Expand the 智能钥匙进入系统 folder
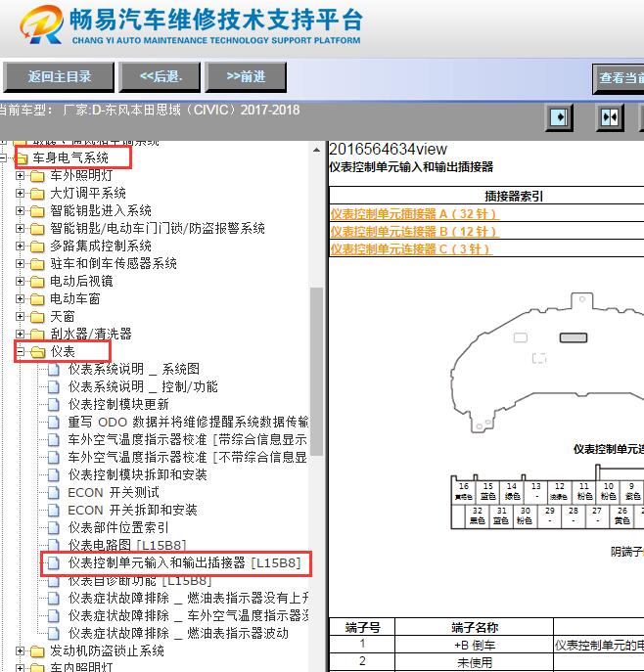Screen dimensions: 644x672 pos(20,211)
